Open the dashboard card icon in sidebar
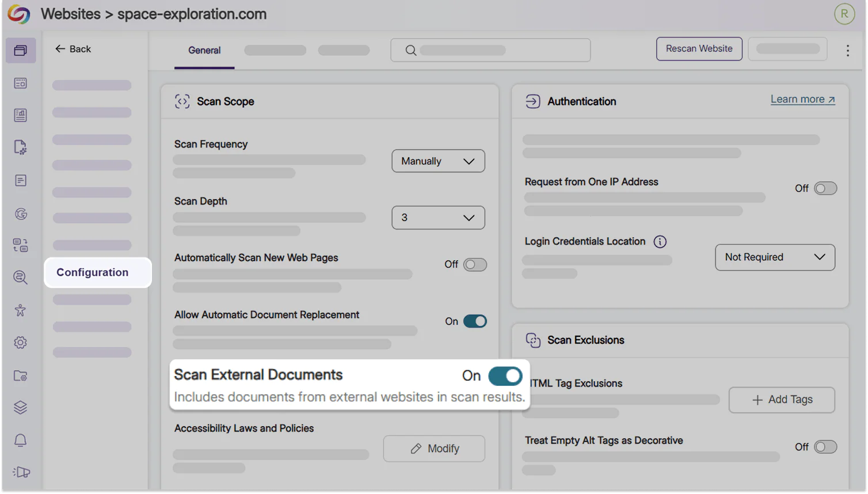 tap(21, 83)
